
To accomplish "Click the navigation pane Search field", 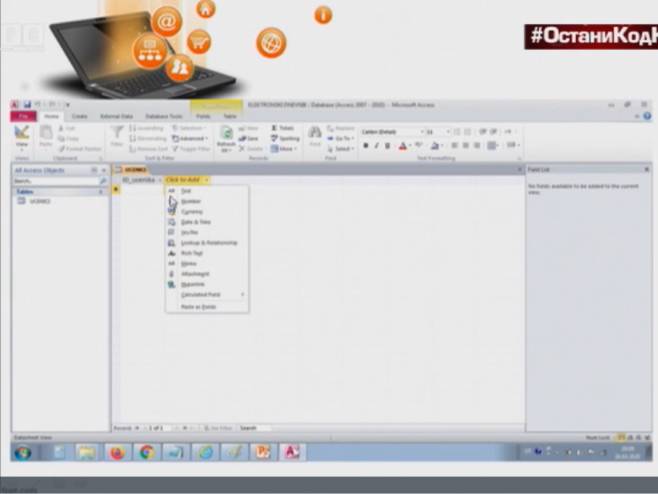I will [56, 181].
